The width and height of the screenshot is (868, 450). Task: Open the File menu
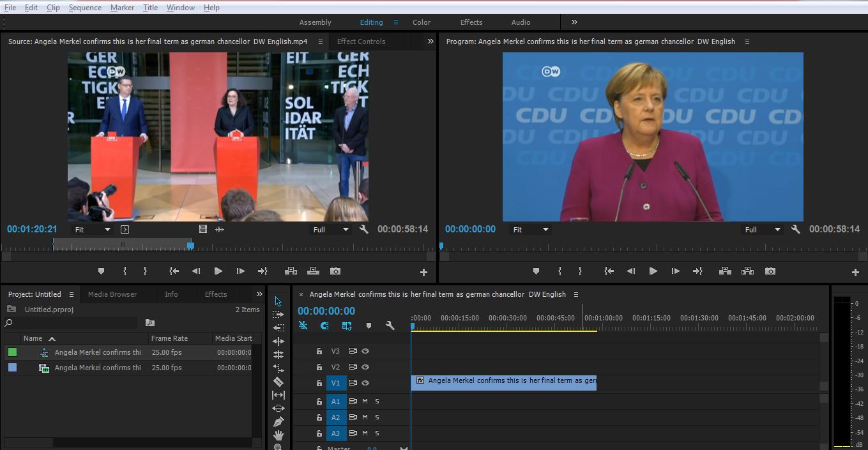point(10,8)
